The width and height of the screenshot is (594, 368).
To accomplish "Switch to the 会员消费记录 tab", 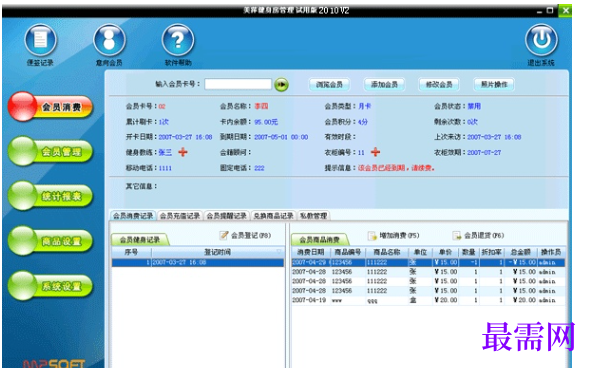I will tap(133, 216).
